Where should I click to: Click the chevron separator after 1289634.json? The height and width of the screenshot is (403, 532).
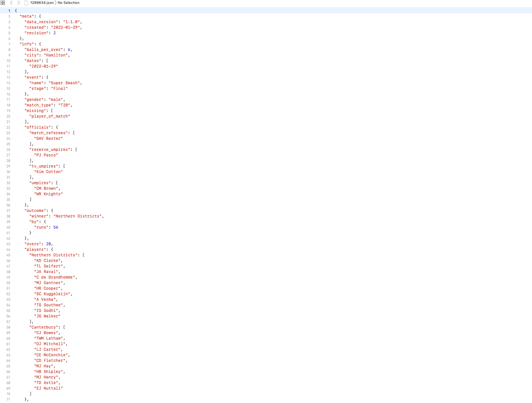click(56, 3)
